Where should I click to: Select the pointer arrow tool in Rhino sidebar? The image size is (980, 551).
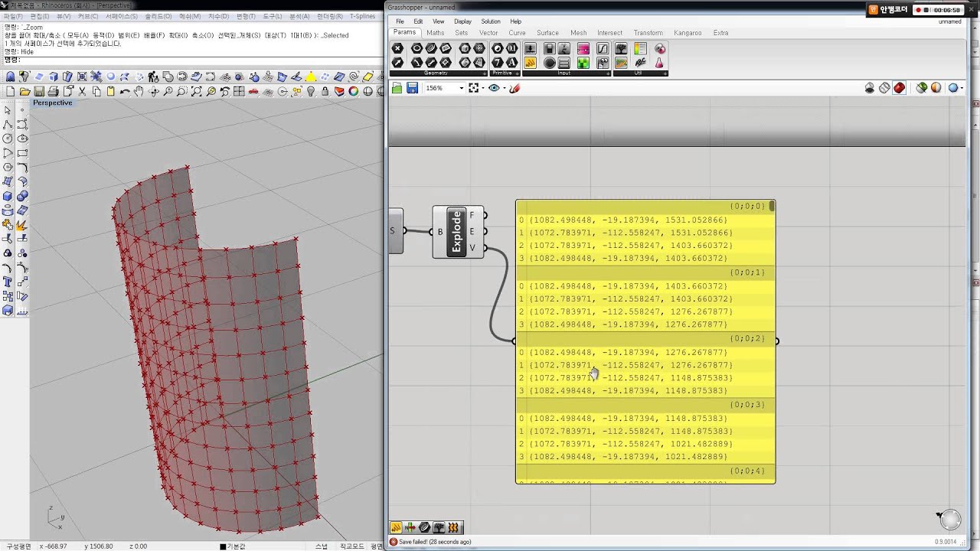point(8,110)
